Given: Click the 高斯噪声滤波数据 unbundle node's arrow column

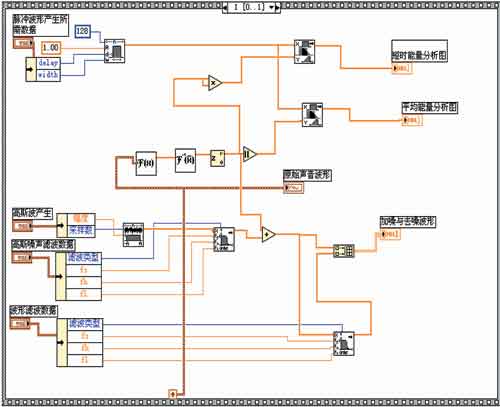Looking at the screenshot, I should coord(61,276).
